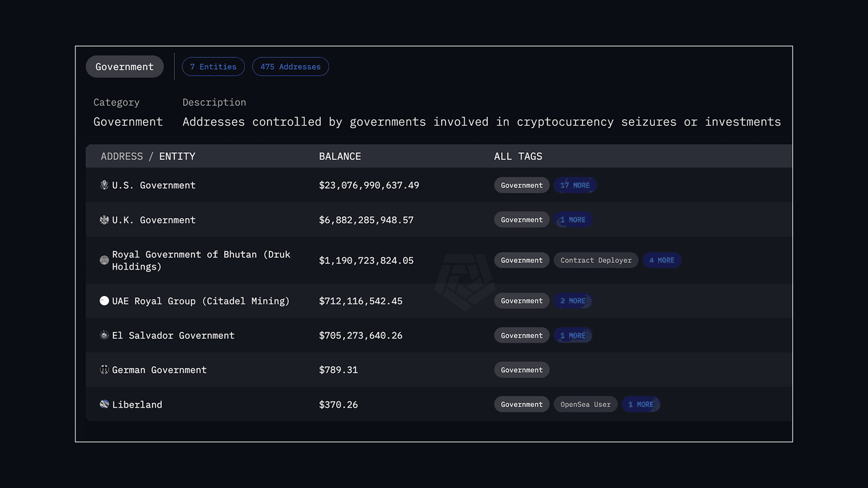Open Royal Government of Bhutan (Druk Holdings)
868x488 pixels.
pos(201,261)
